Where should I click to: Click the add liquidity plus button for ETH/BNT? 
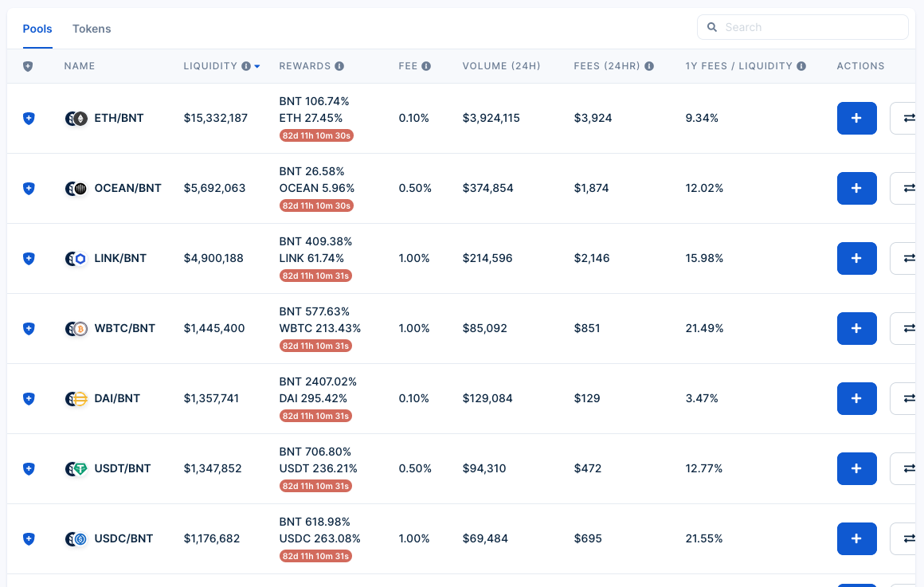856,118
